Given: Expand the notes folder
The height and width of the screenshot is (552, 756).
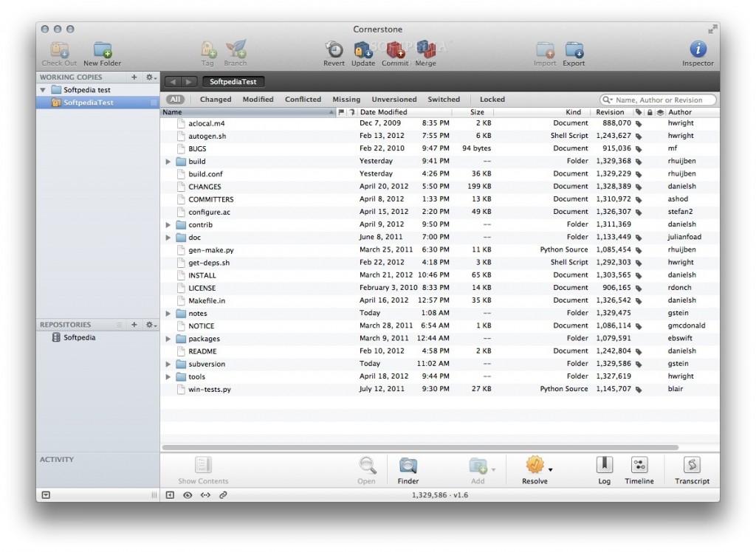Looking at the screenshot, I should coord(168,314).
